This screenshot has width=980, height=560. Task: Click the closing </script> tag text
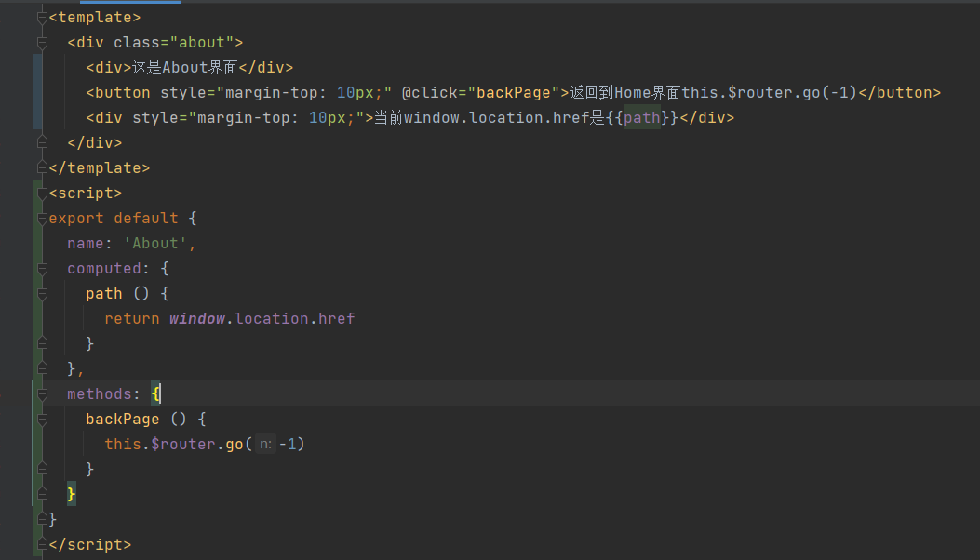coord(90,544)
